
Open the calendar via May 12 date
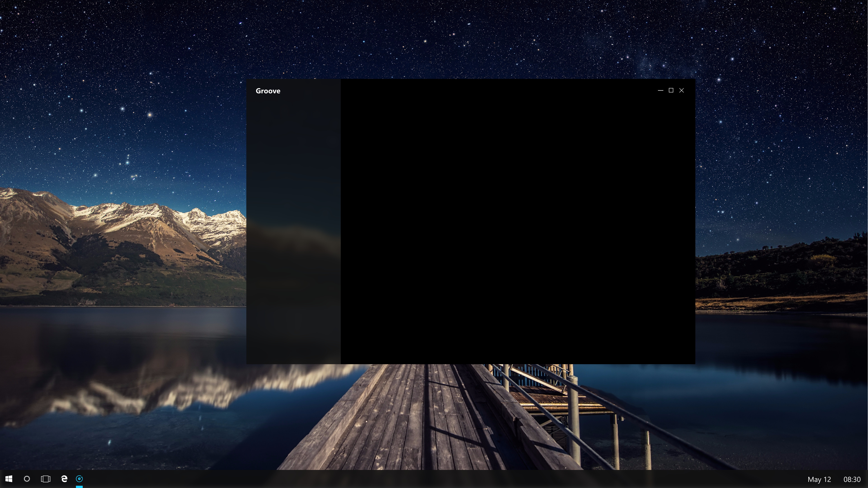[819, 479]
